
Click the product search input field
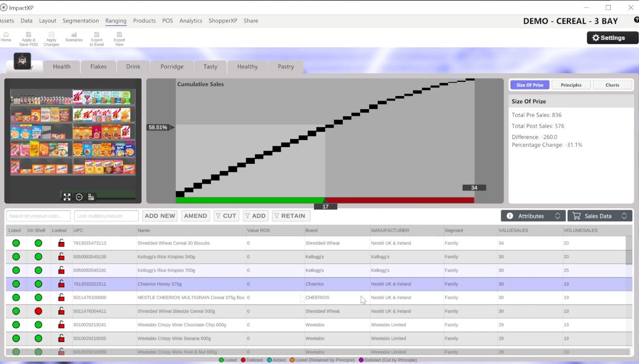(x=37, y=216)
